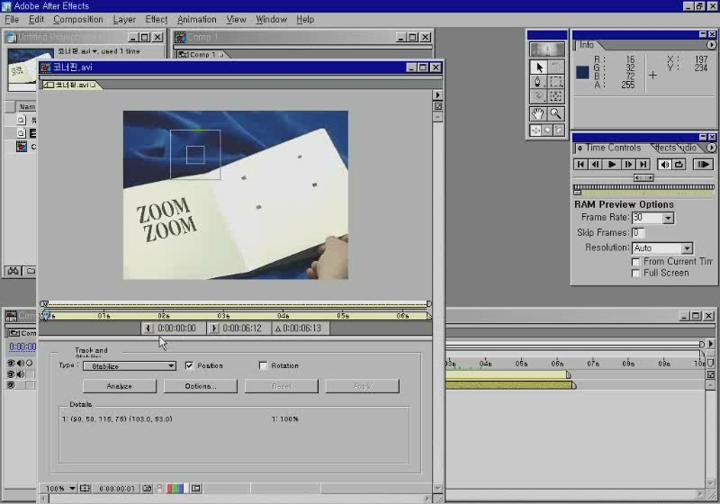Select the Zoom magnifier tool
The image size is (720, 504).
tap(556, 113)
